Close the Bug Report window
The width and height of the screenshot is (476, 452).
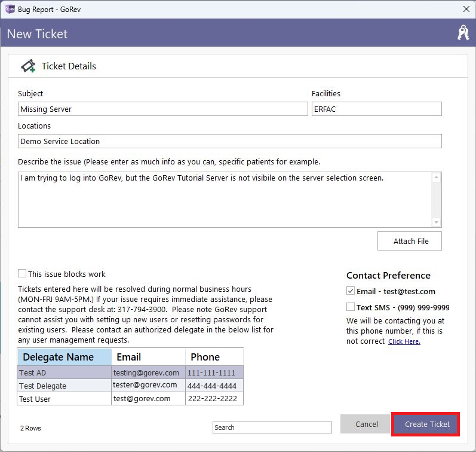coord(466,9)
